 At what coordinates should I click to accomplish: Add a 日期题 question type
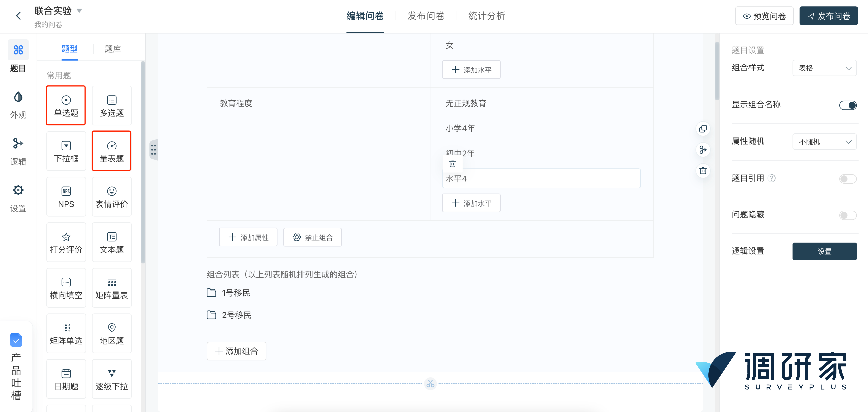click(x=66, y=379)
